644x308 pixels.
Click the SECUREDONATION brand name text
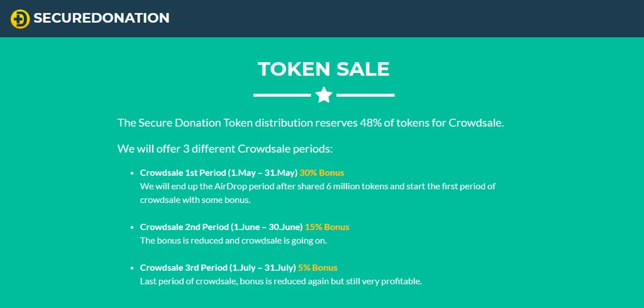pyautogui.click(x=101, y=18)
